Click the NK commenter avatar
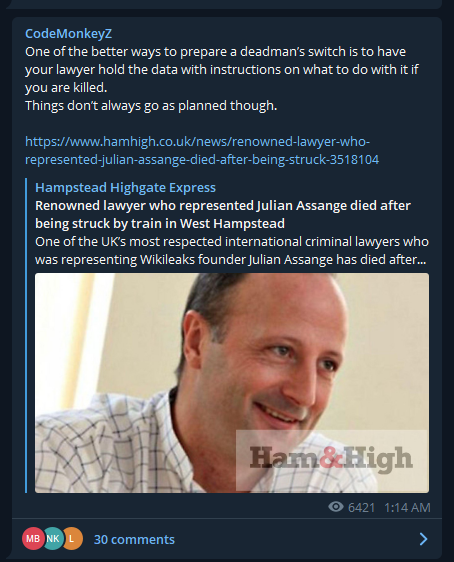Image resolution: width=454 pixels, height=562 pixels. [x=53, y=539]
